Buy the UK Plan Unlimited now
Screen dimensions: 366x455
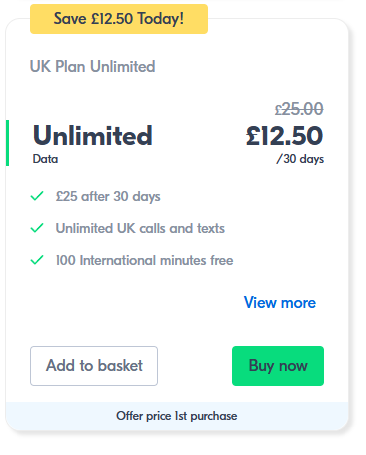pyautogui.click(x=278, y=366)
